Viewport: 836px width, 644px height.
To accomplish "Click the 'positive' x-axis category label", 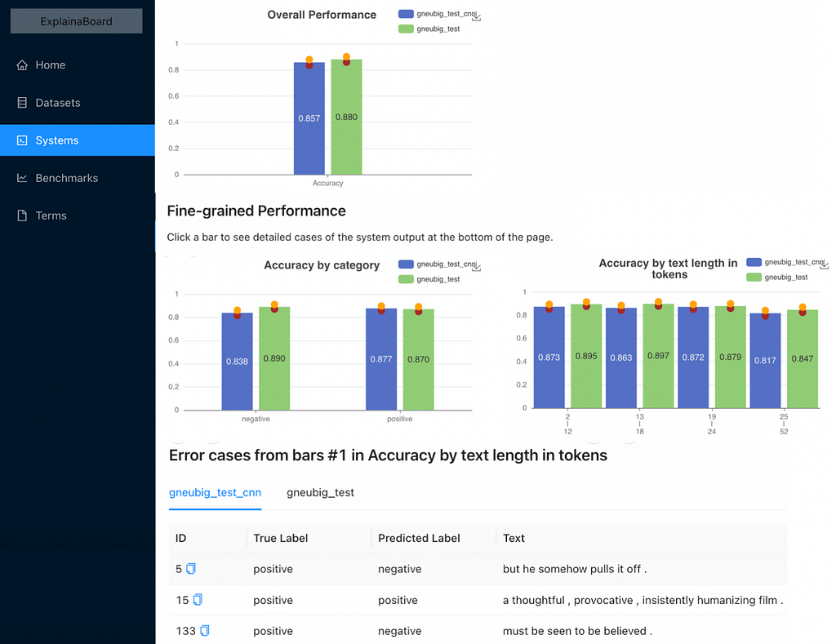I will (400, 419).
